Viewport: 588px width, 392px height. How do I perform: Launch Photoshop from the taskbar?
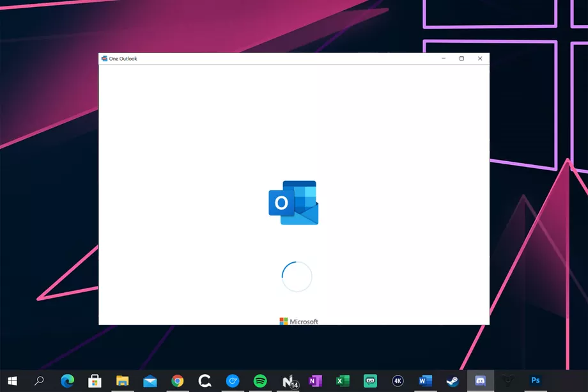click(x=536, y=380)
